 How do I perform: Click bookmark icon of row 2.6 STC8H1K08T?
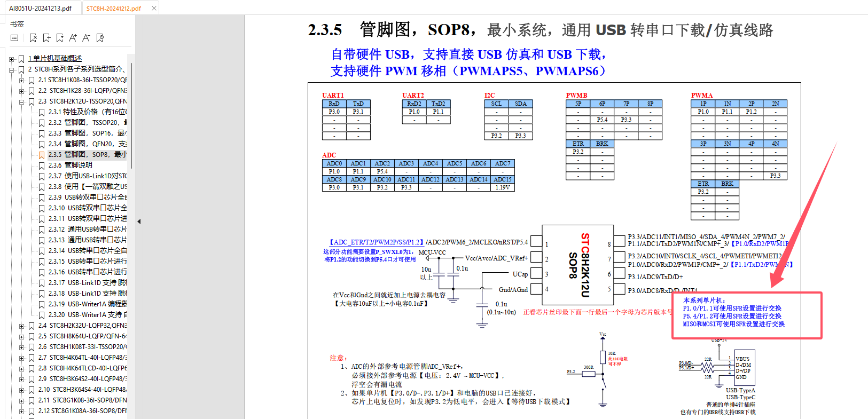pos(32,347)
